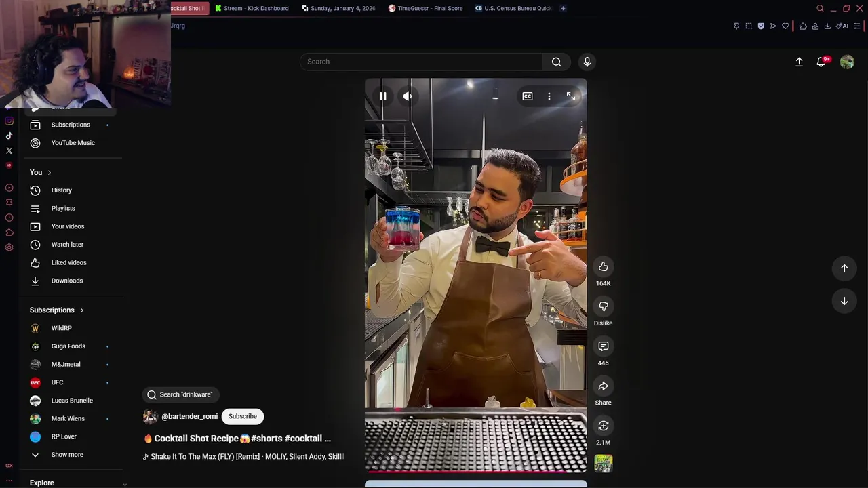The height and width of the screenshot is (488, 868).
Task: Click the YouTube search magnifier button
Action: (x=557, y=62)
